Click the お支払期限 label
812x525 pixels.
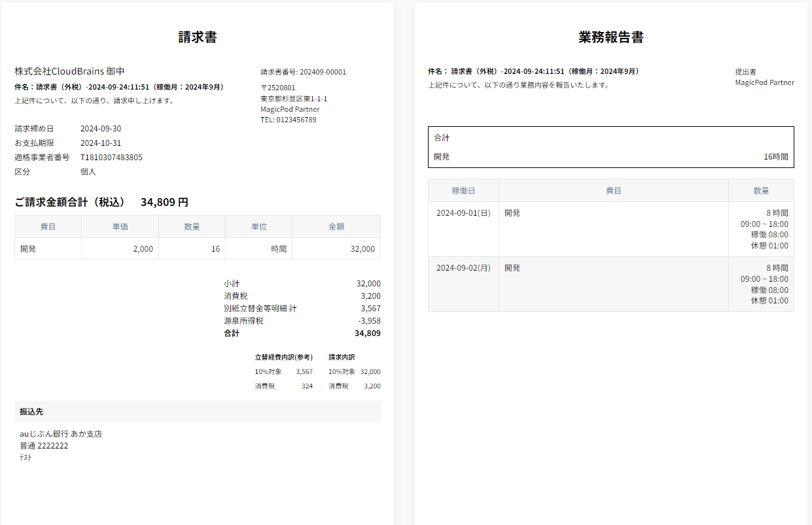point(34,143)
